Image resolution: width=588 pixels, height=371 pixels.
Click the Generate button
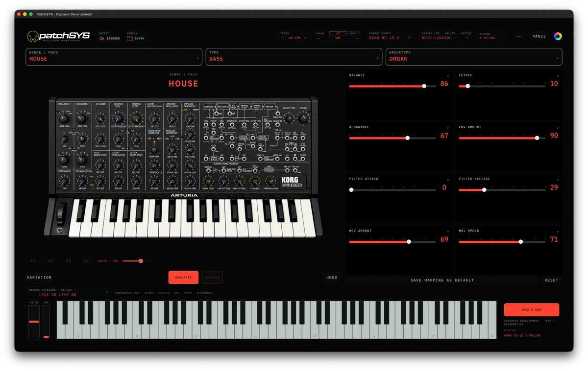(x=183, y=278)
